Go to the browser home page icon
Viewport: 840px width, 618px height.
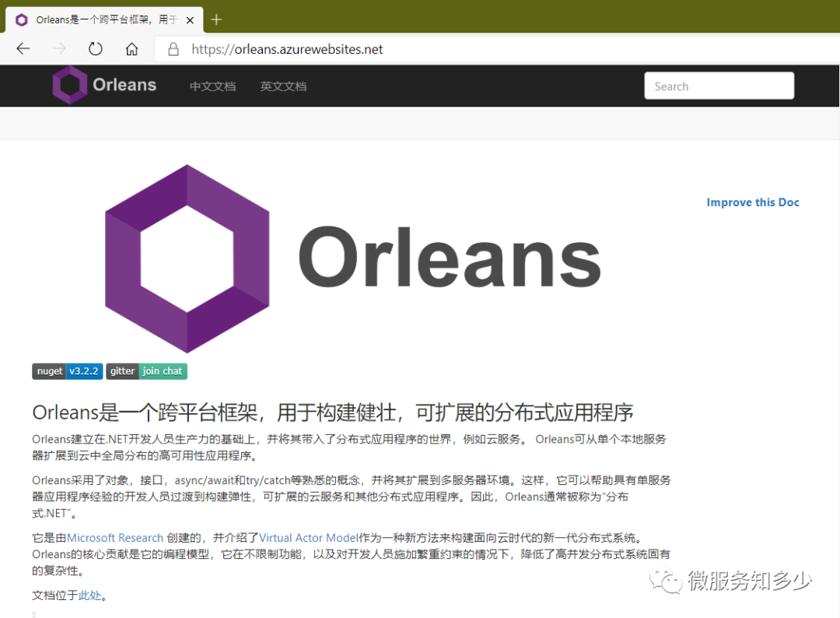131,49
